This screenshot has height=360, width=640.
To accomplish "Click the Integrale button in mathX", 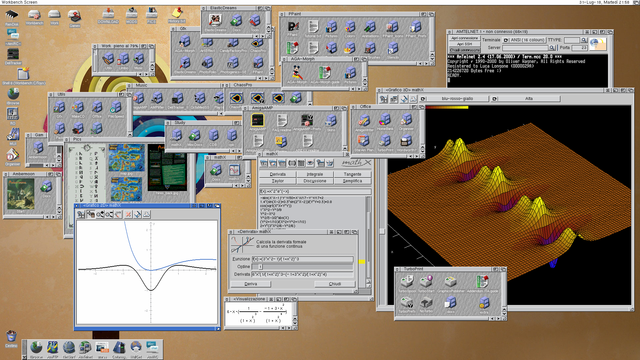I will (315, 174).
